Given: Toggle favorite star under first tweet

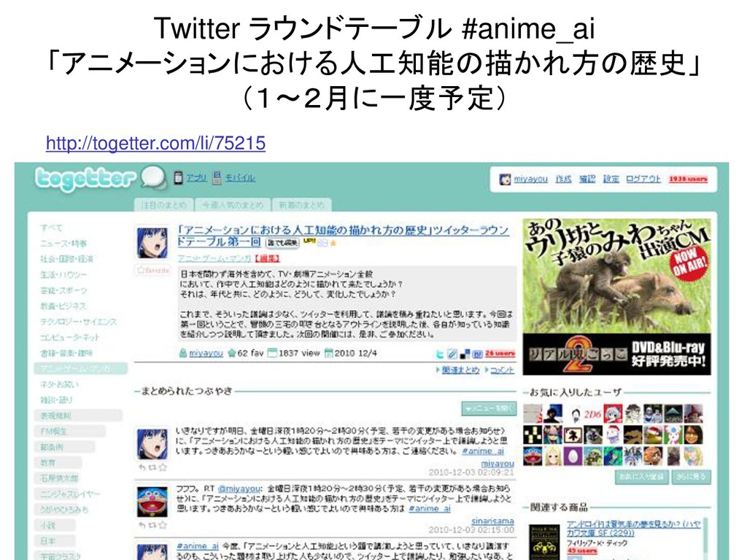Looking at the screenshot, I should tap(163, 467).
